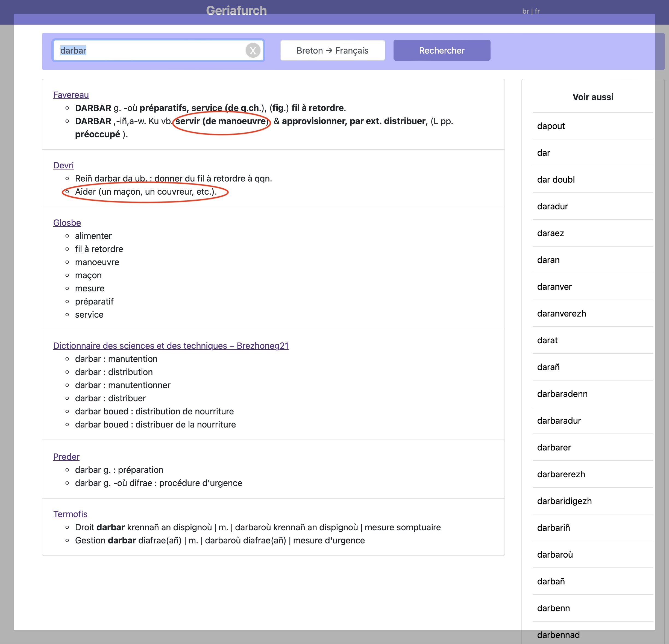Open the Devri dictionary link
669x644 pixels.
click(x=63, y=165)
